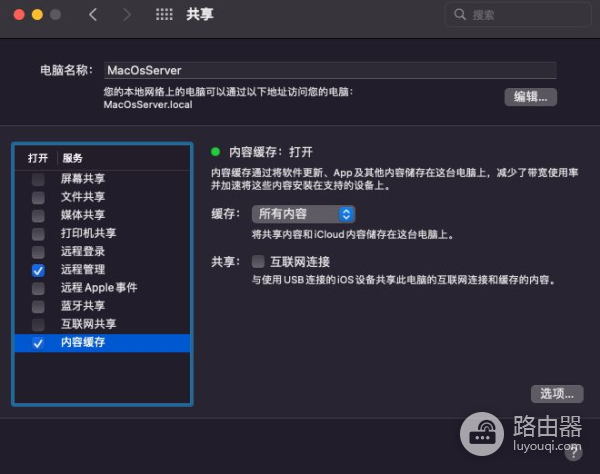
Task: Select 远程登录 service row
Action: click(102, 252)
